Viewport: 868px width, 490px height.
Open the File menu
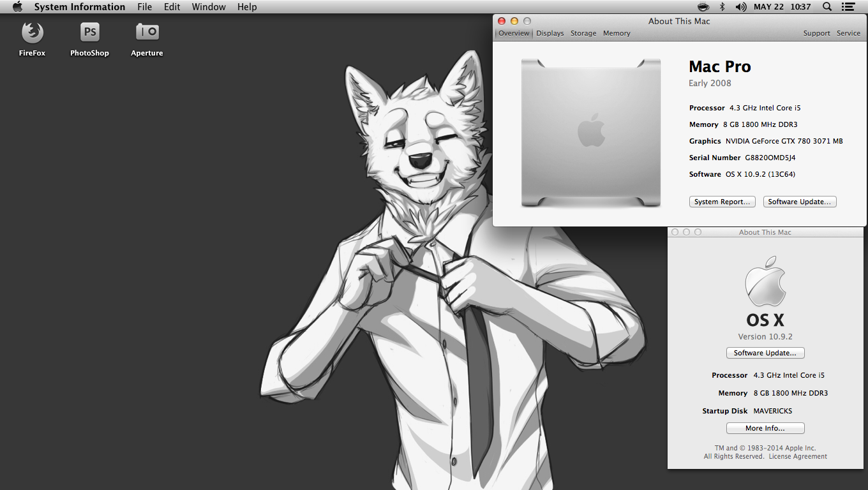[x=144, y=7]
